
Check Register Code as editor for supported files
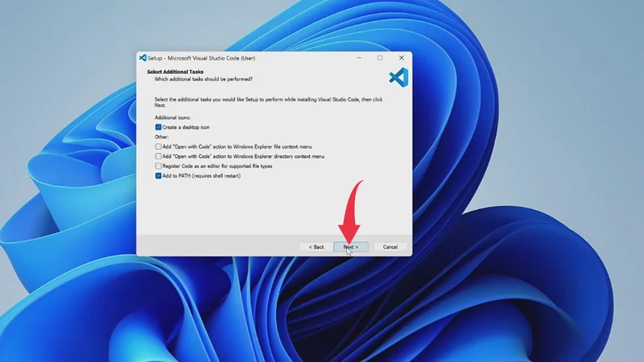[x=159, y=166]
